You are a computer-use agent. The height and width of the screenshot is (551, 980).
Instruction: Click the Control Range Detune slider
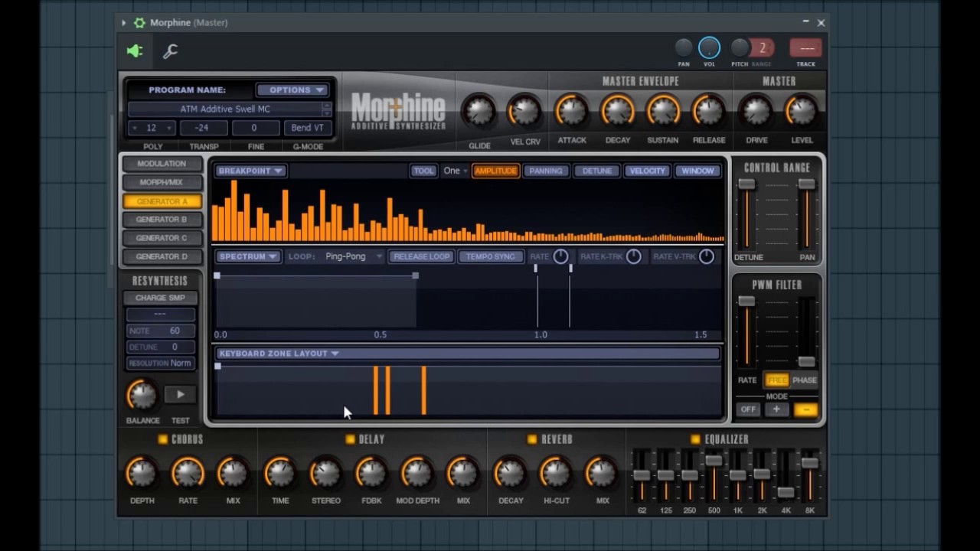(746, 184)
